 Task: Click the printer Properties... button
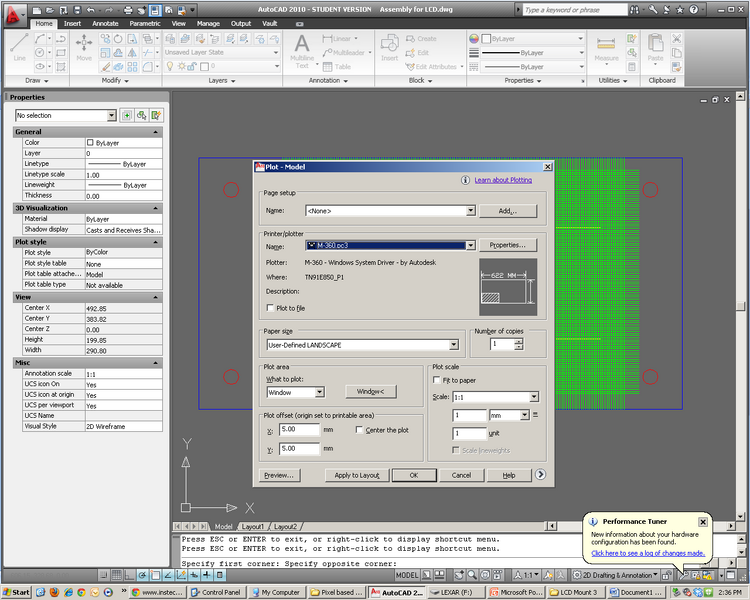point(507,245)
